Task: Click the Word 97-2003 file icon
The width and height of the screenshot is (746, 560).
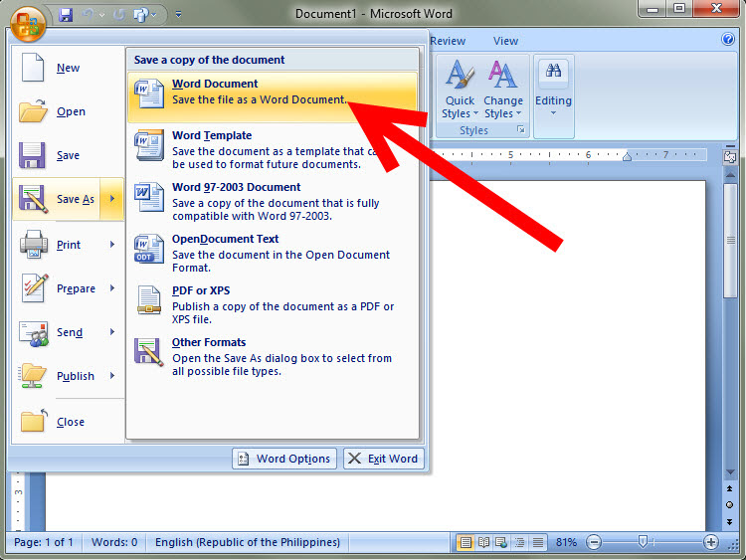Action: [149, 197]
